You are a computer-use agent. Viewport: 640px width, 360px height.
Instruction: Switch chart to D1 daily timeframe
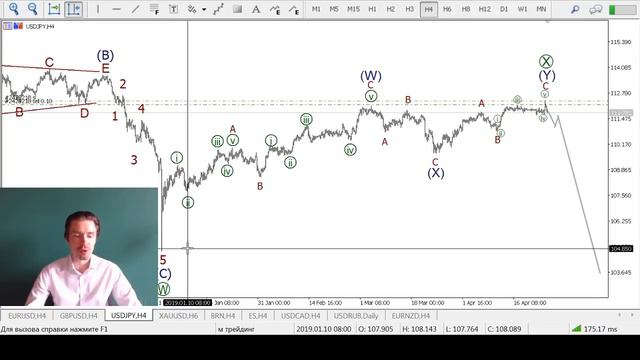pyautogui.click(x=504, y=9)
